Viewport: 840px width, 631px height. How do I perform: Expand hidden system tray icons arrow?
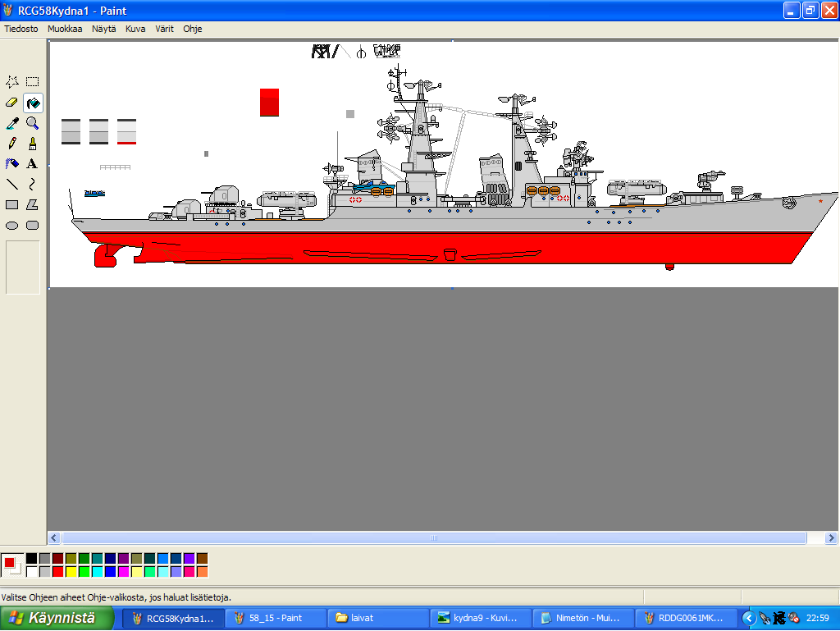[748, 618]
